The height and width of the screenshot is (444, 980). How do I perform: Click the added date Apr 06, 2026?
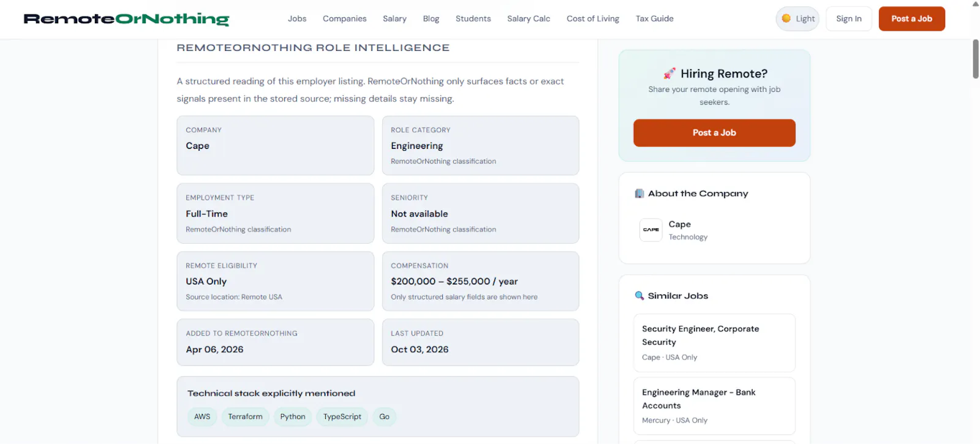215,350
